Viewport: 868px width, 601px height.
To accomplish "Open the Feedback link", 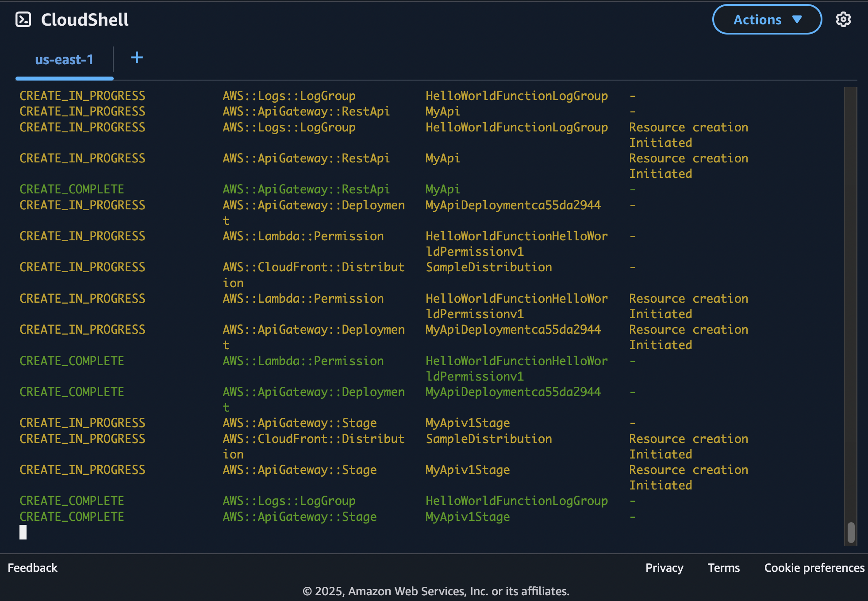I will [x=32, y=568].
